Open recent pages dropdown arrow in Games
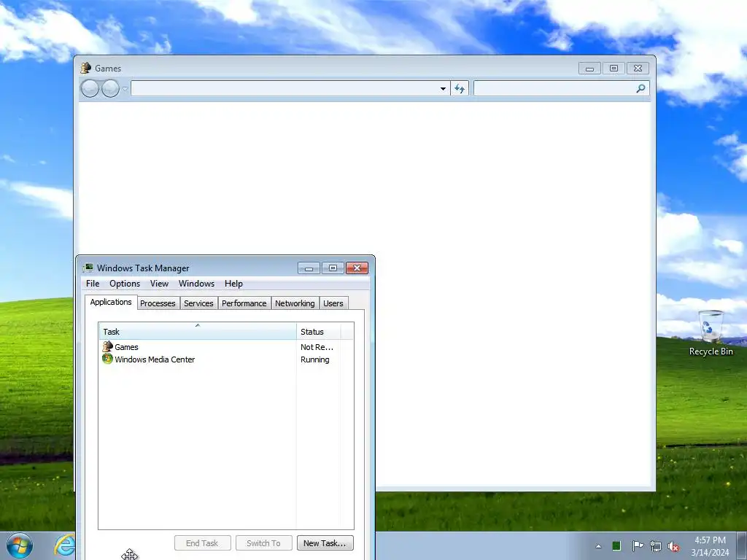 [125, 88]
